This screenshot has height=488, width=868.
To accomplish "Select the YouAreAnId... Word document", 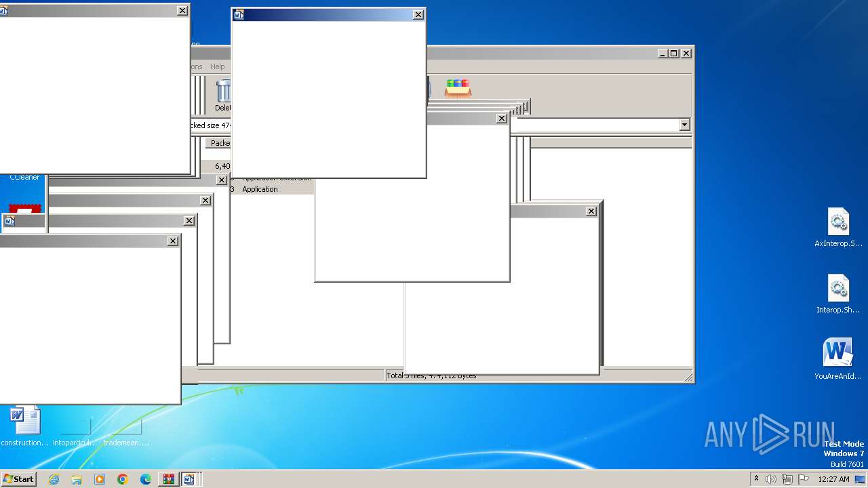I will 838,359.
